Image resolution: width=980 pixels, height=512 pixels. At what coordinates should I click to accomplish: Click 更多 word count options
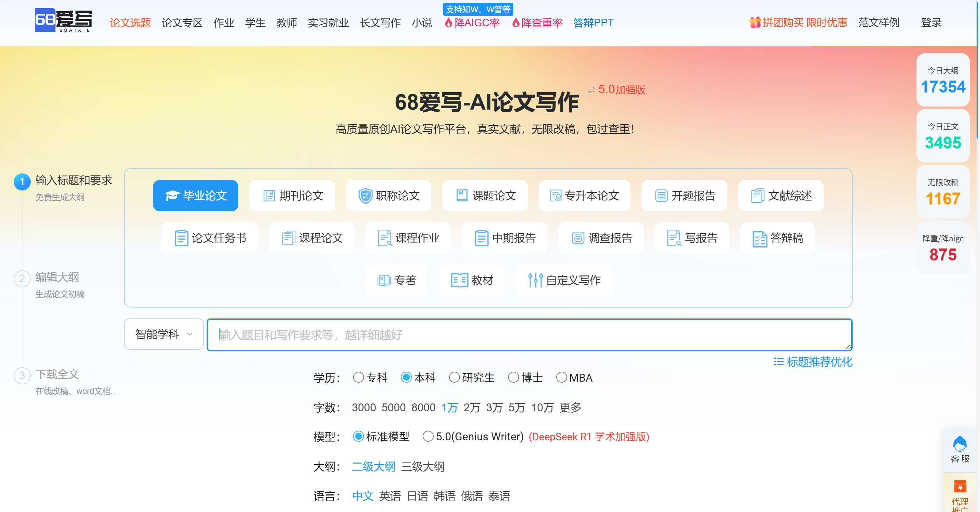[570, 408]
